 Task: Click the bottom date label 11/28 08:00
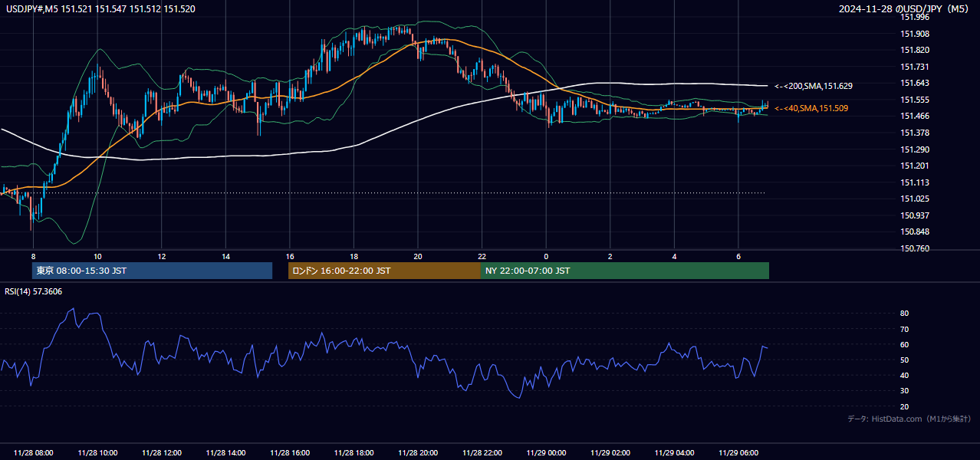click(33, 453)
